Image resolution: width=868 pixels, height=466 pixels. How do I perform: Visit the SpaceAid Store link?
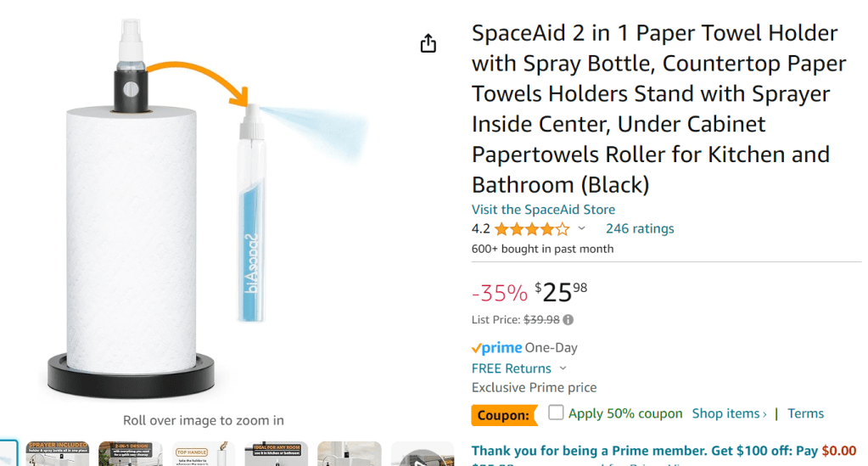pyautogui.click(x=543, y=209)
